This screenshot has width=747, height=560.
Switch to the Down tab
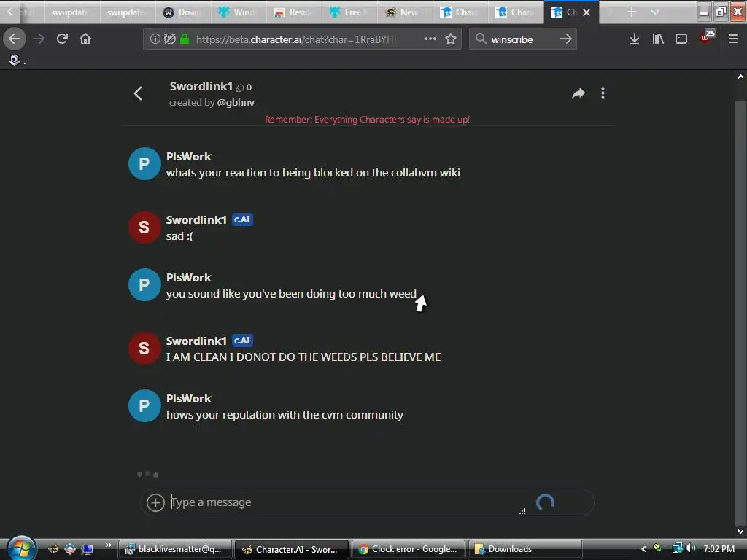[x=183, y=12]
